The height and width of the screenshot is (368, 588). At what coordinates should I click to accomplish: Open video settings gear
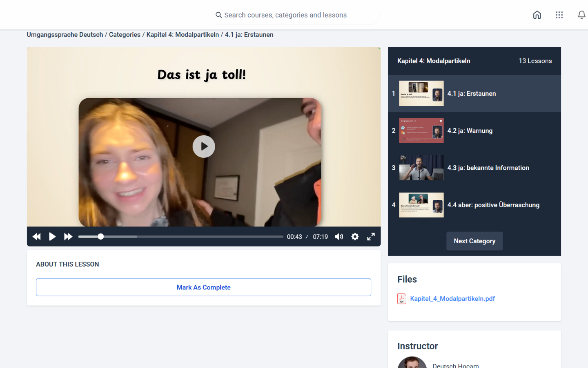(x=355, y=237)
